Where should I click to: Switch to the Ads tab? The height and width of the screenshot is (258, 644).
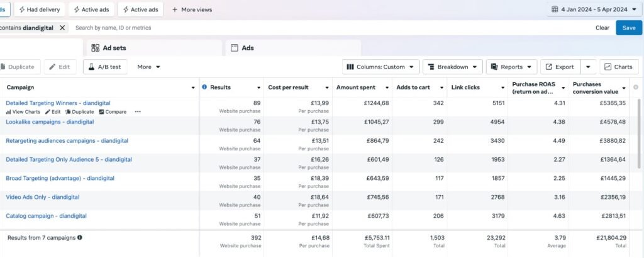(x=247, y=48)
